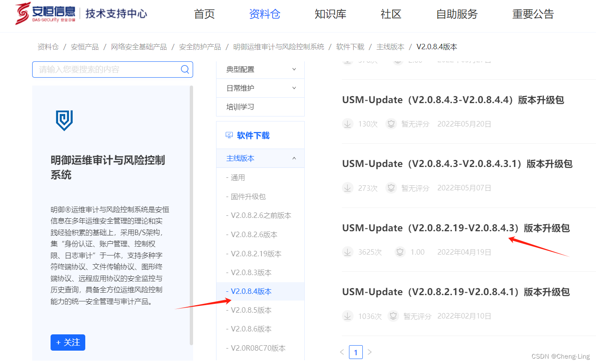Click the 软件下载 monitor icon
The width and height of the screenshot is (596, 364).
229,135
